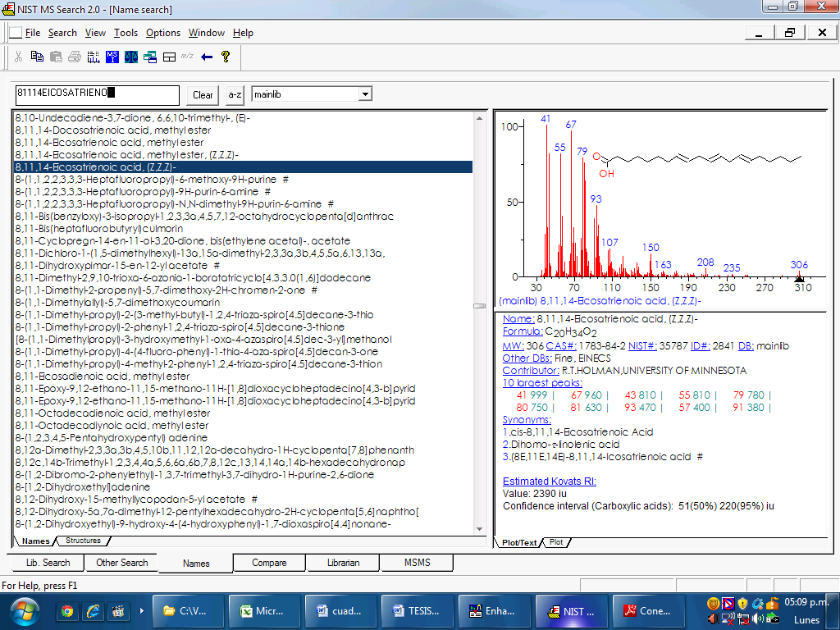
Task: Click the blue back arrow icon
Action: pyautogui.click(x=207, y=57)
